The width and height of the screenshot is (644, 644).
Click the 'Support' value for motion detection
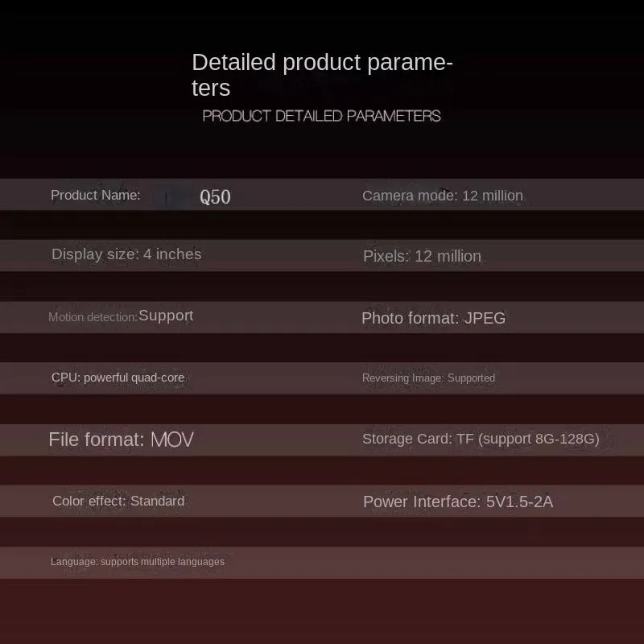pos(166,316)
